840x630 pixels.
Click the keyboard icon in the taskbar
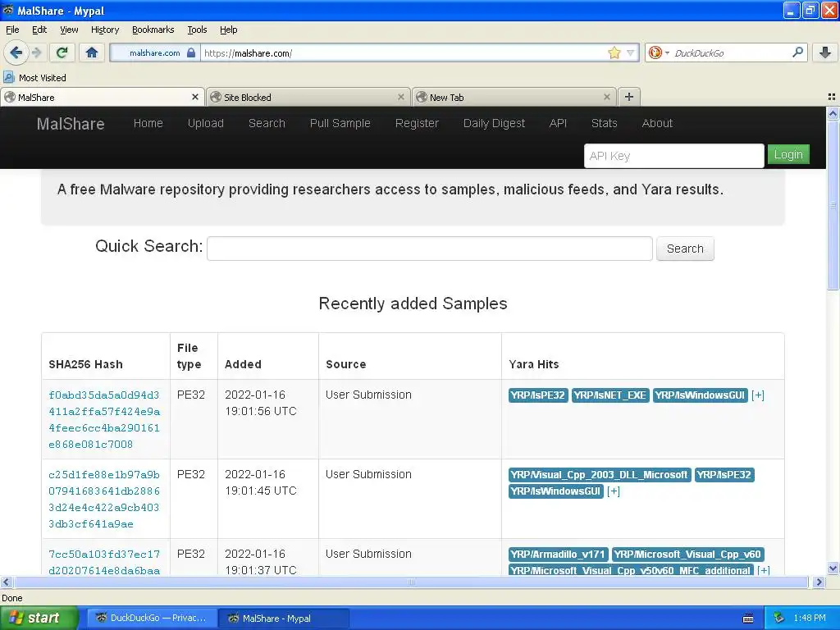[x=748, y=619]
